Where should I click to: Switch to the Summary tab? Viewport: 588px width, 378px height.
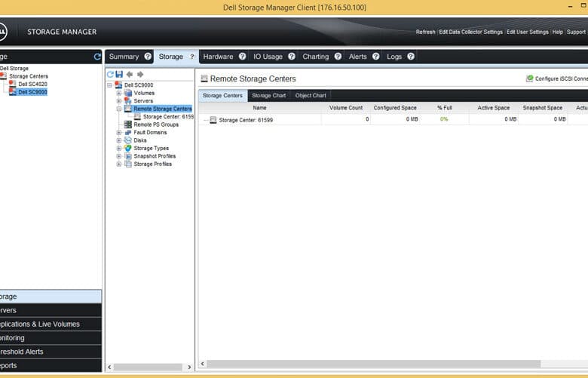[124, 57]
